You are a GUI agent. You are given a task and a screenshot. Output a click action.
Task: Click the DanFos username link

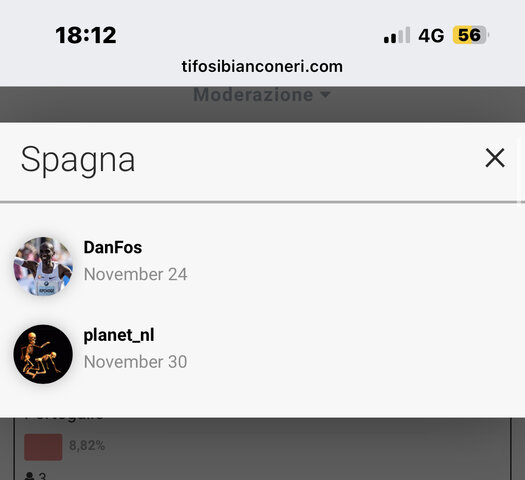pos(113,248)
